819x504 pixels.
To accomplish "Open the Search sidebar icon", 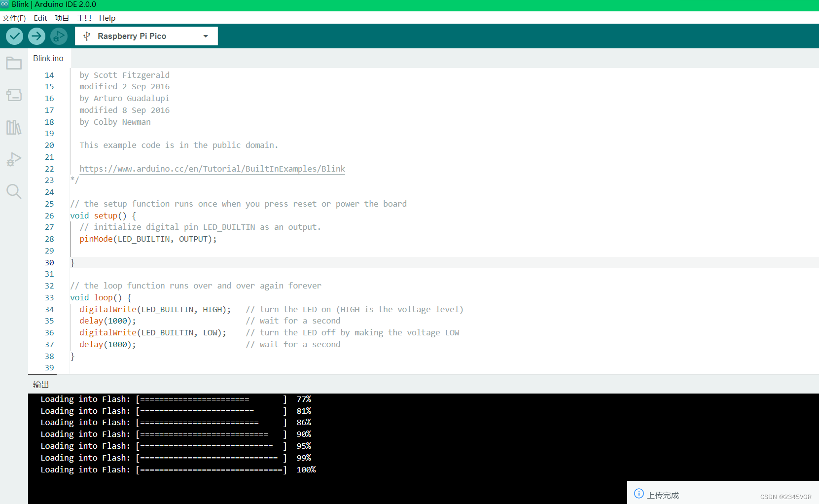I will coord(13,191).
